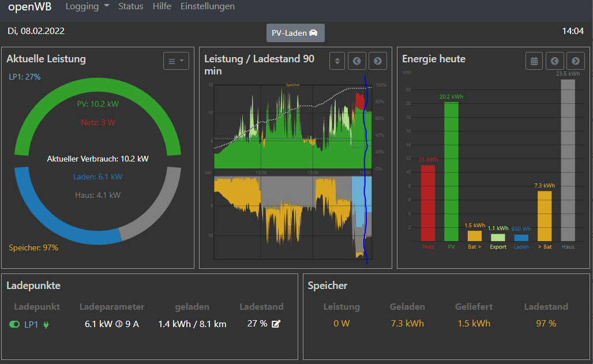Image resolution: width=593 pixels, height=364 pixels.
Task: Click the openWB brand link
Action: 29,7
